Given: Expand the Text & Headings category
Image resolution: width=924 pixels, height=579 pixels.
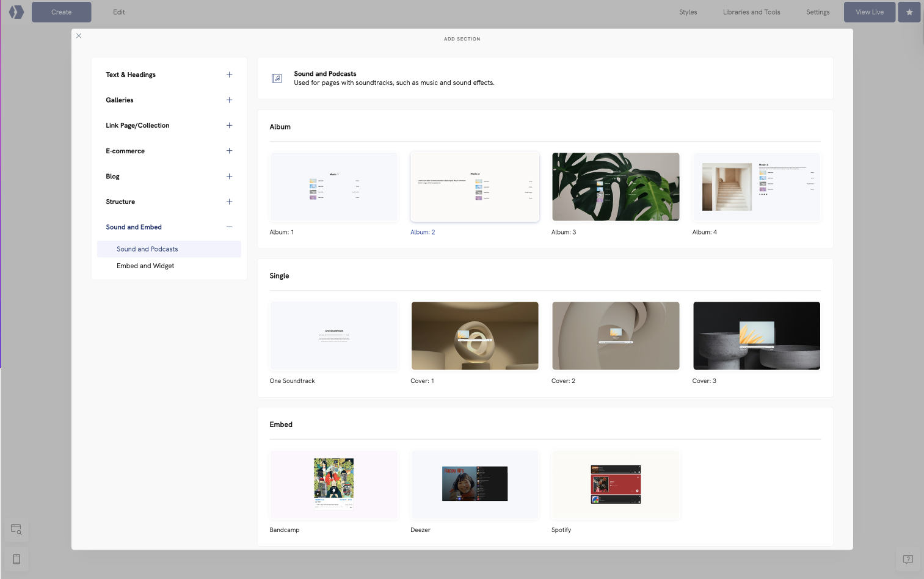Looking at the screenshot, I should click(229, 75).
